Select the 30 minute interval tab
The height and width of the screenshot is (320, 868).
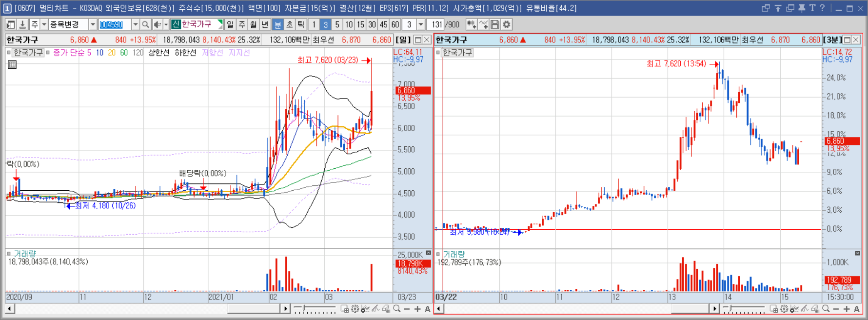[372, 24]
